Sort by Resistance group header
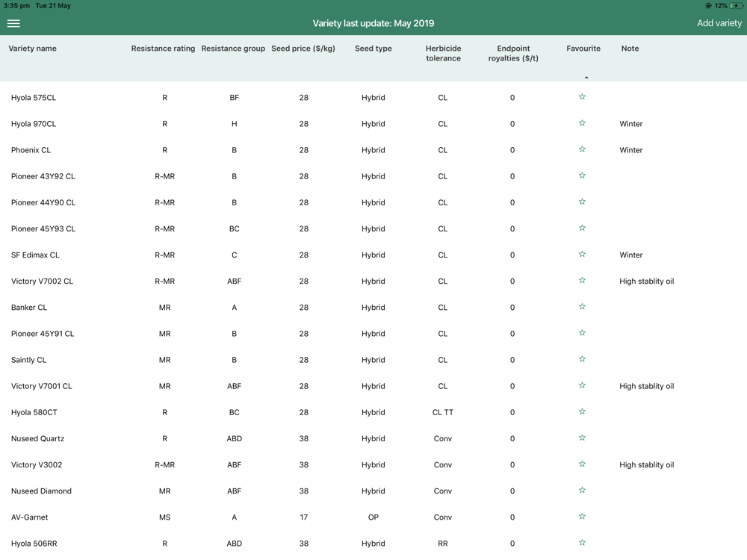This screenshot has width=747, height=560. click(233, 48)
